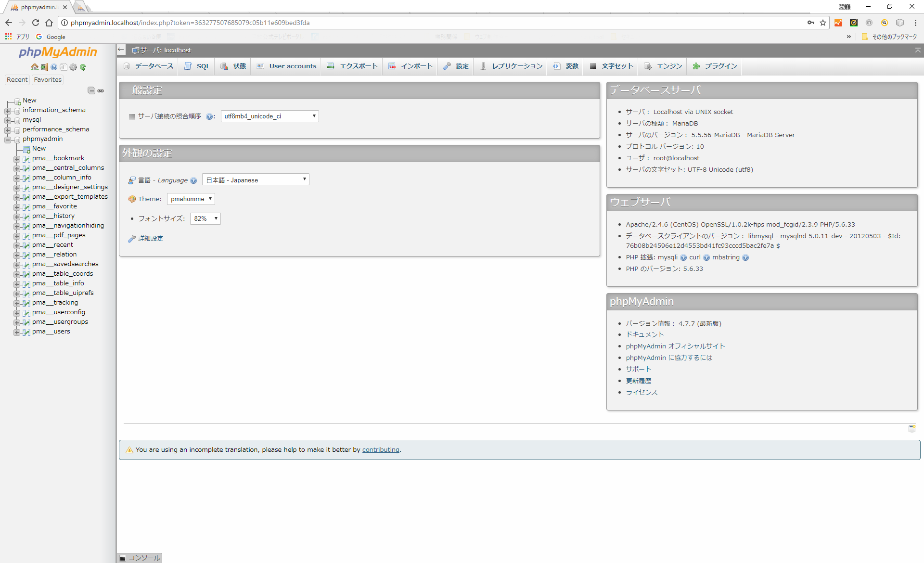Image resolution: width=924 pixels, height=563 pixels.
Task: Open the コンソール console bar
Action: coord(140,558)
